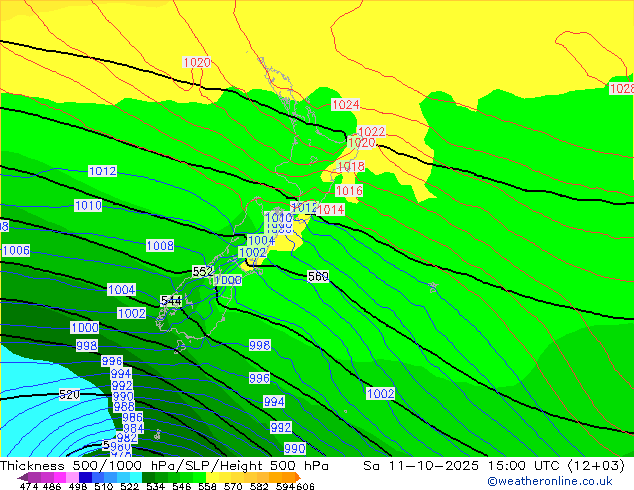Click the blue 988 isobar label
Screen dimensions: 634x490
coord(124,407)
